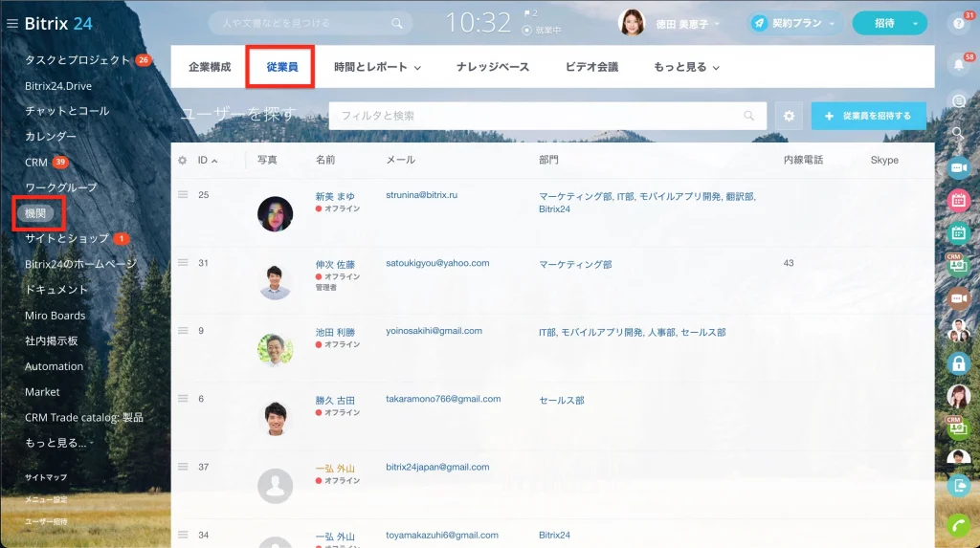Click セールス部 department link for 勝久 古田
980x548 pixels.
coord(561,401)
